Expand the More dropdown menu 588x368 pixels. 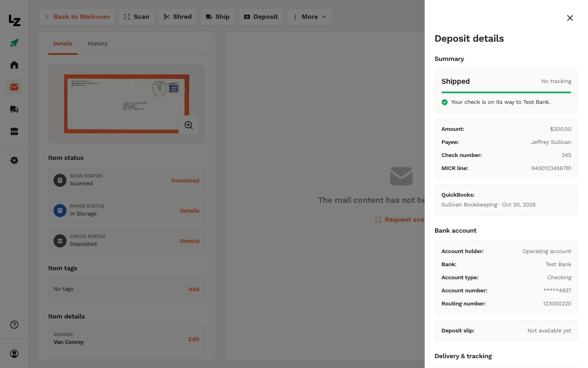(310, 17)
